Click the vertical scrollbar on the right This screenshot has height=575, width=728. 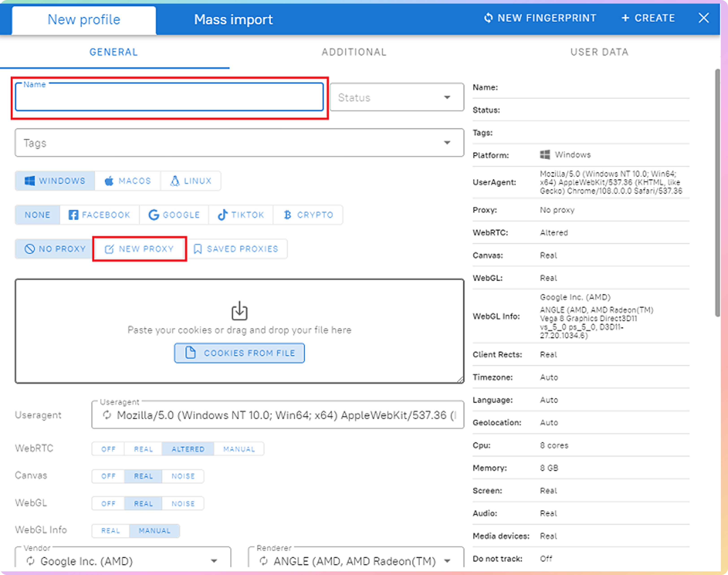point(717,193)
